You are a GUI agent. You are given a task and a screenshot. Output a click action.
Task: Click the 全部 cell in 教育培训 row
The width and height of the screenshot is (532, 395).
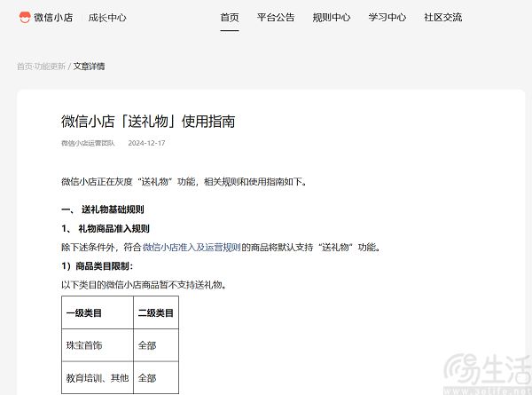pyautogui.click(x=156, y=377)
